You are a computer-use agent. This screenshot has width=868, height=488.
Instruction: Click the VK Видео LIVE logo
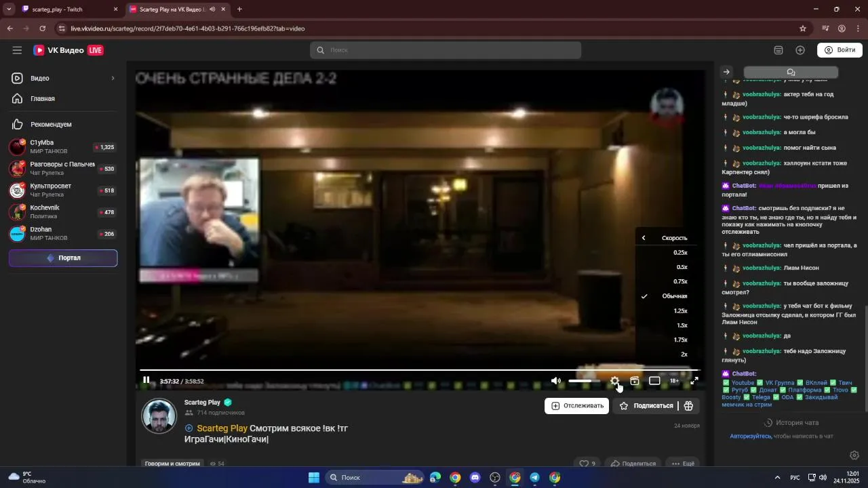[68, 50]
